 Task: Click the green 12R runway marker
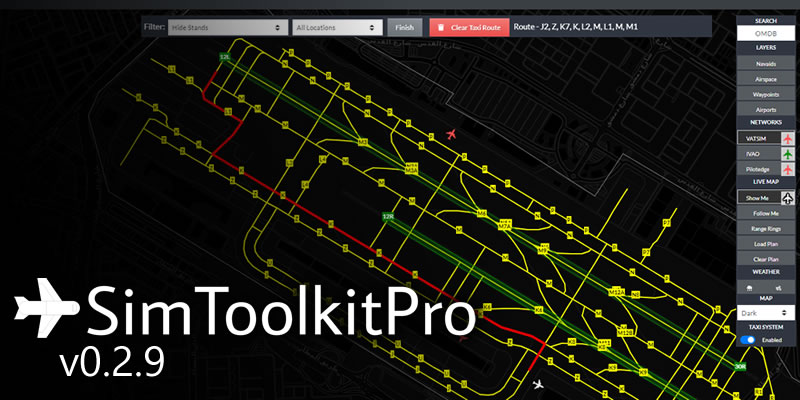click(388, 217)
